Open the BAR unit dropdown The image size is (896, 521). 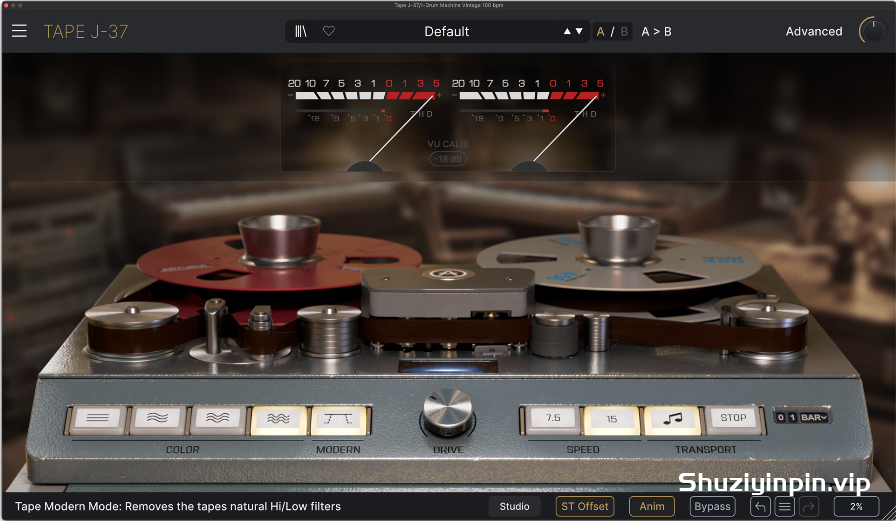pyautogui.click(x=814, y=418)
